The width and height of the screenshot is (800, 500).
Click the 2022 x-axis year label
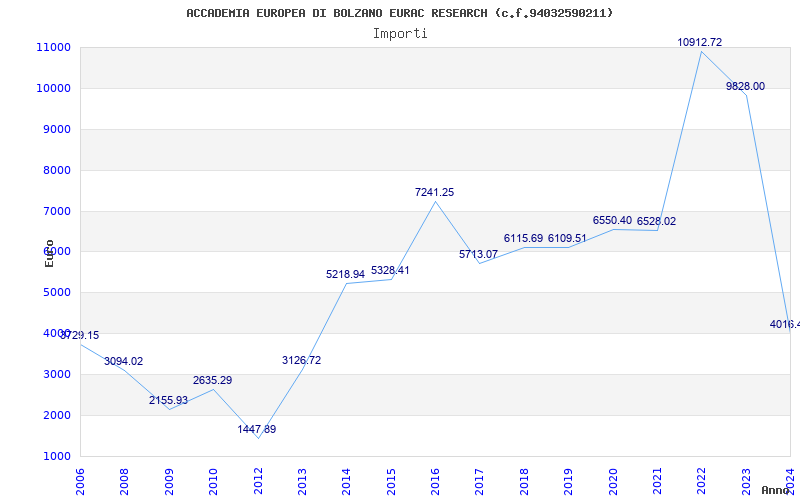coord(702,481)
